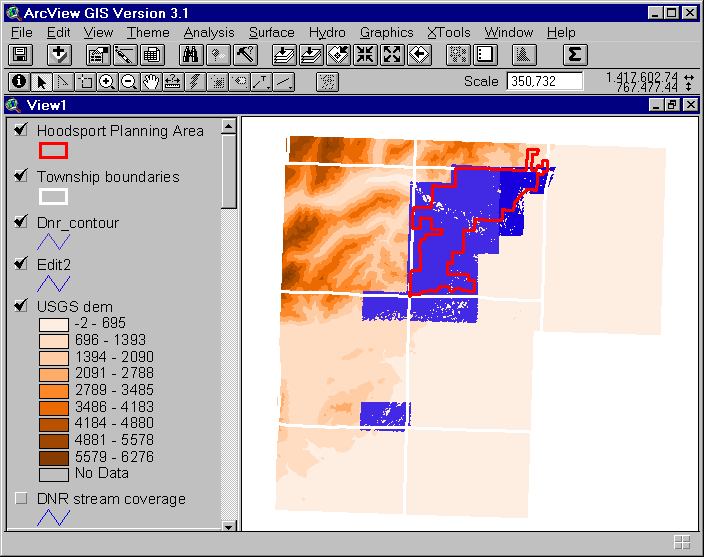The width and height of the screenshot is (704, 557).
Task: Open Theme Table grid icon
Action: (x=152, y=55)
